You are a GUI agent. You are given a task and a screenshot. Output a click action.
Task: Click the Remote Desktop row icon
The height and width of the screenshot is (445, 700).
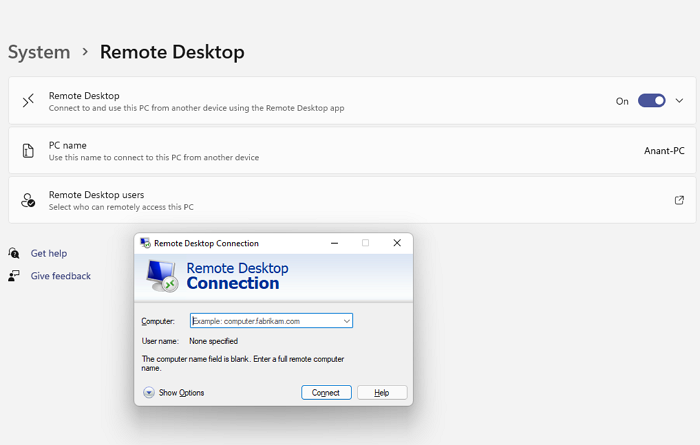click(28, 101)
